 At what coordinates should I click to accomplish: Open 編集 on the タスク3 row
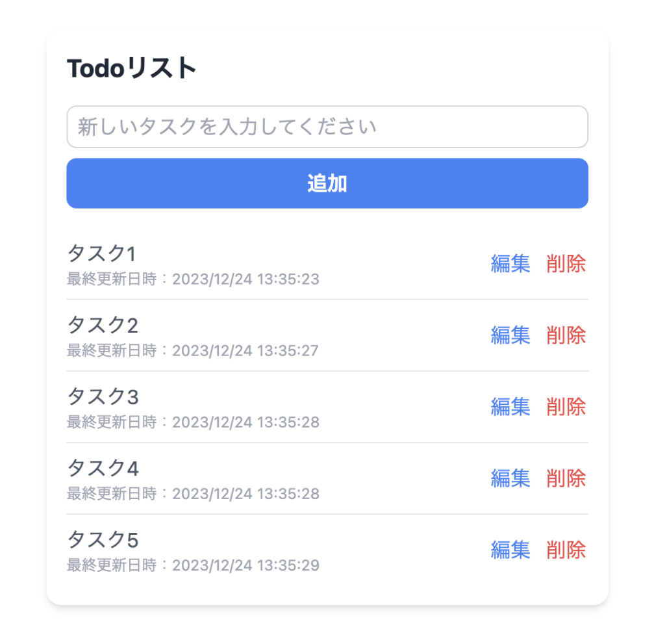click(510, 407)
